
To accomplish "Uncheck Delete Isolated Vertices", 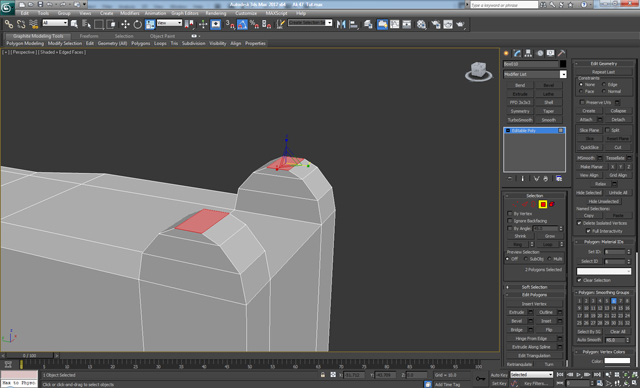I will pyautogui.click(x=579, y=223).
